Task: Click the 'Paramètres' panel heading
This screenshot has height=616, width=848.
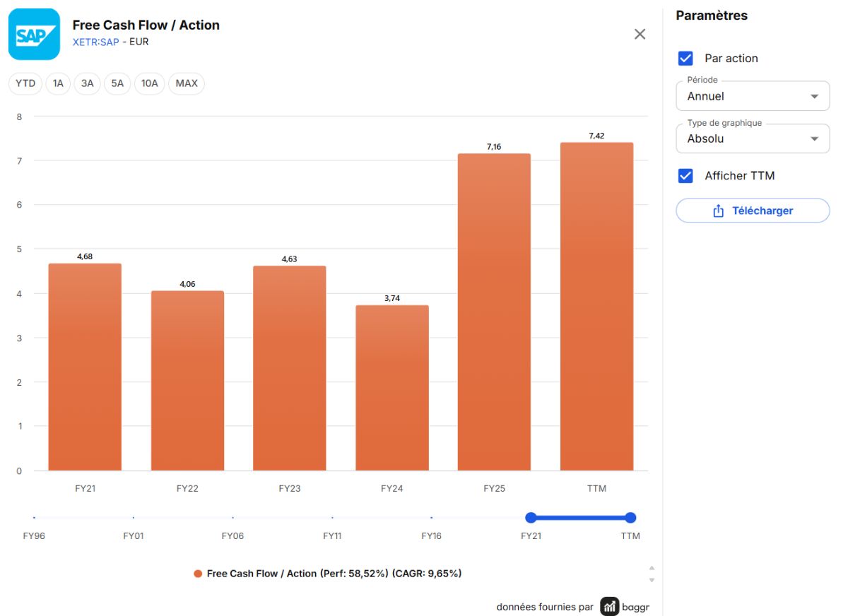Action: [712, 16]
